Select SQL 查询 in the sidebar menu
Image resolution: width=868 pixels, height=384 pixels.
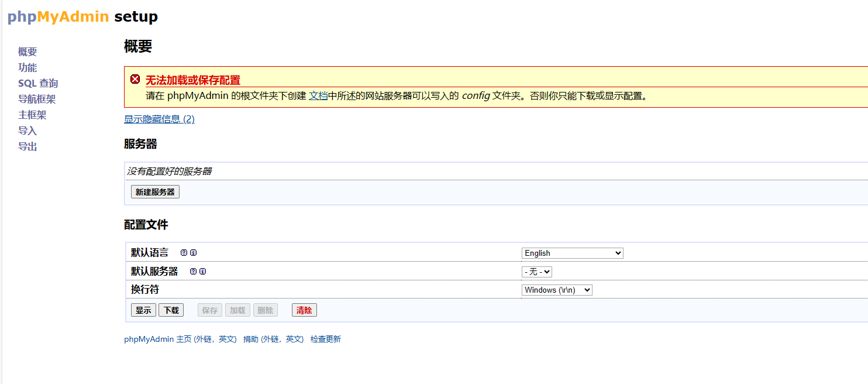[x=38, y=84]
